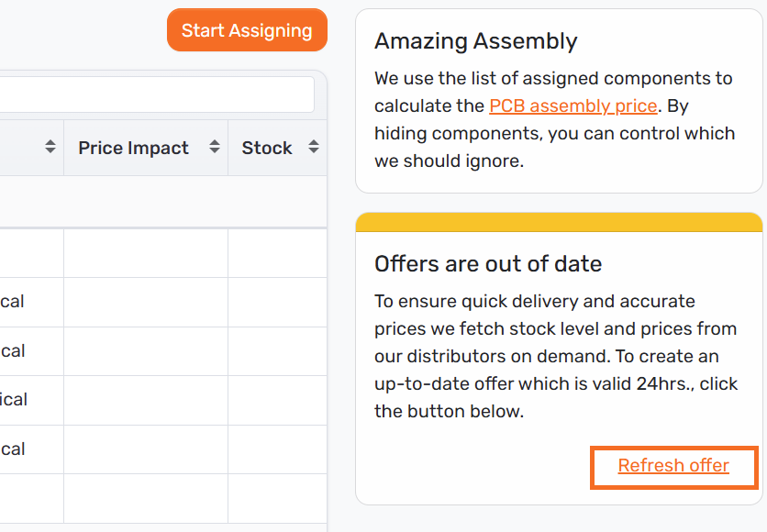Click the Refresh offer link
The image size is (767, 532).
[x=673, y=466]
